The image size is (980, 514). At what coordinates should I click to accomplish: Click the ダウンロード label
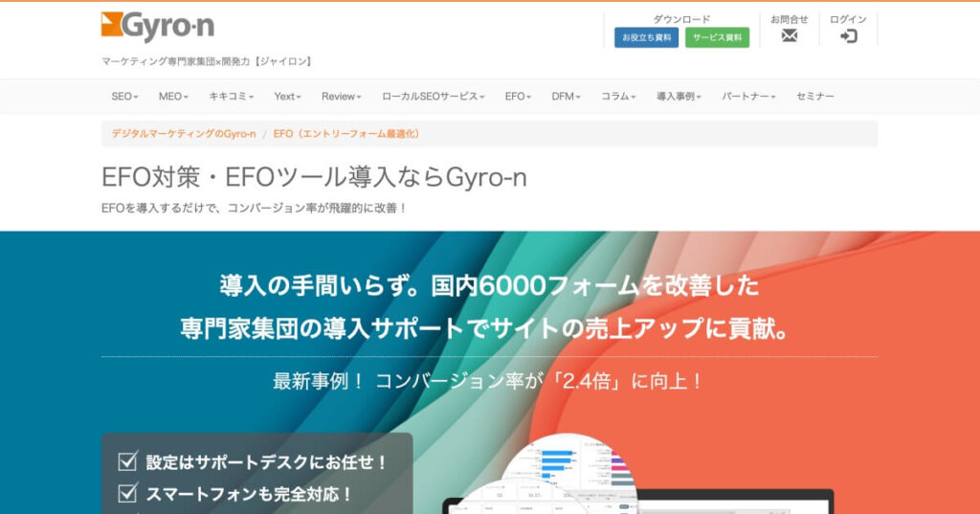[681, 19]
